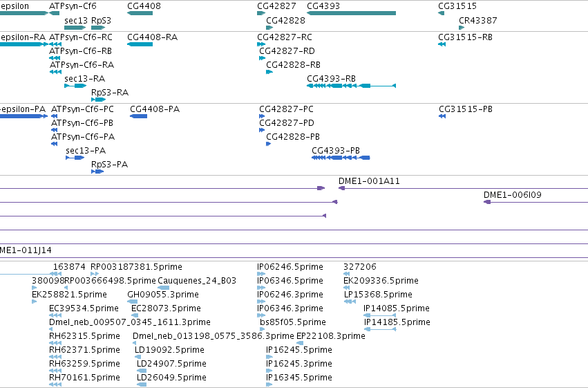Select EST EC39534.5prime
The height and width of the screenshot is (388, 588).
point(84,308)
